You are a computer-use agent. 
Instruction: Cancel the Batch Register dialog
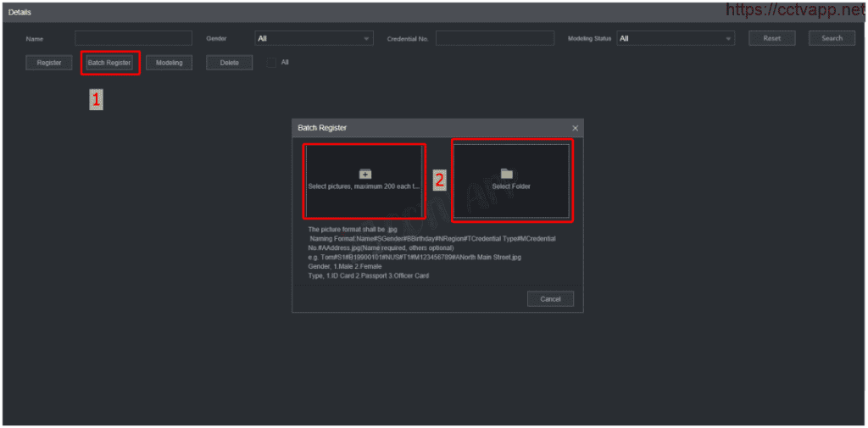pos(550,299)
